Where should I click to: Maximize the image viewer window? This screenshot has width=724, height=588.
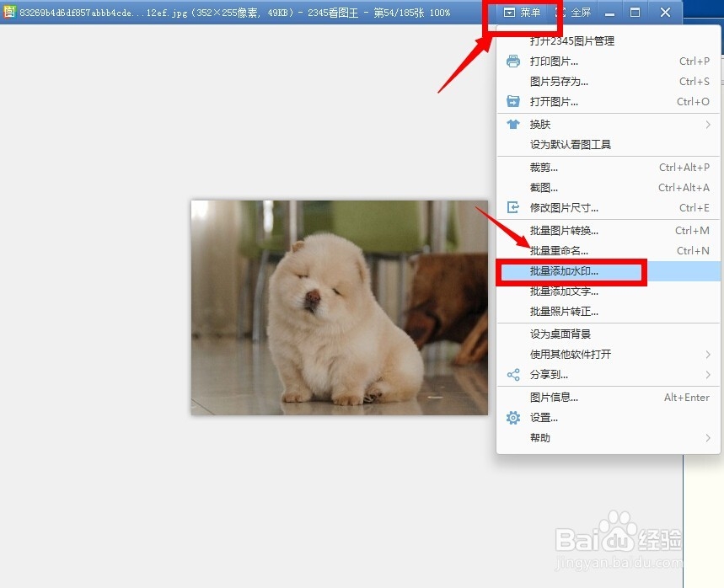(x=635, y=13)
